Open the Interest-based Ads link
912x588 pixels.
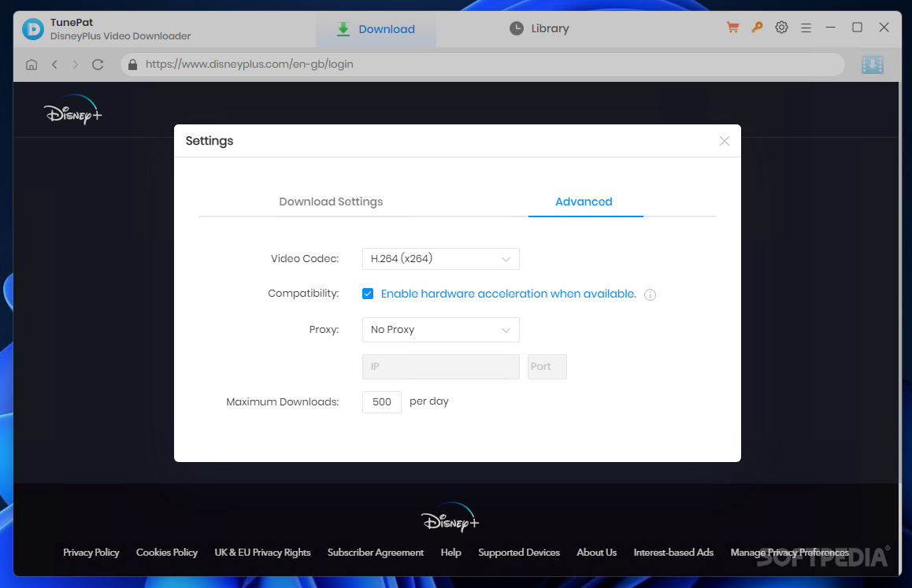pos(673,553)
